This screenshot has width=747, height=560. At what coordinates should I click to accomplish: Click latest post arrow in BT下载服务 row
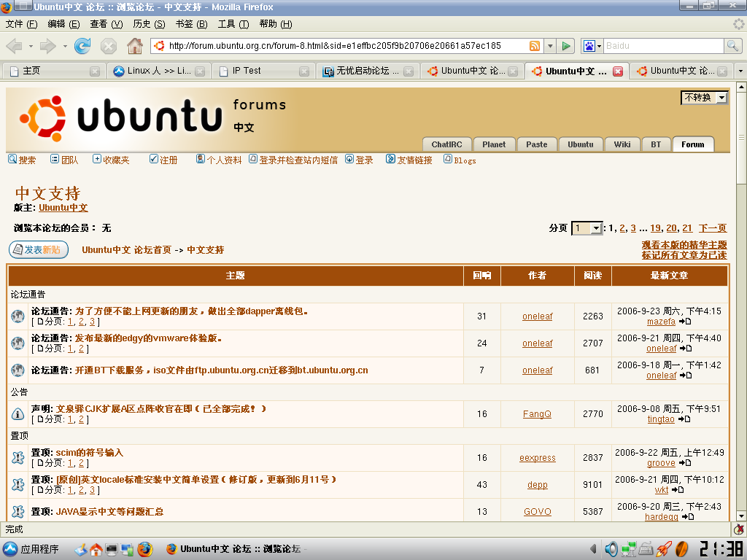click(x=686, y=376)
